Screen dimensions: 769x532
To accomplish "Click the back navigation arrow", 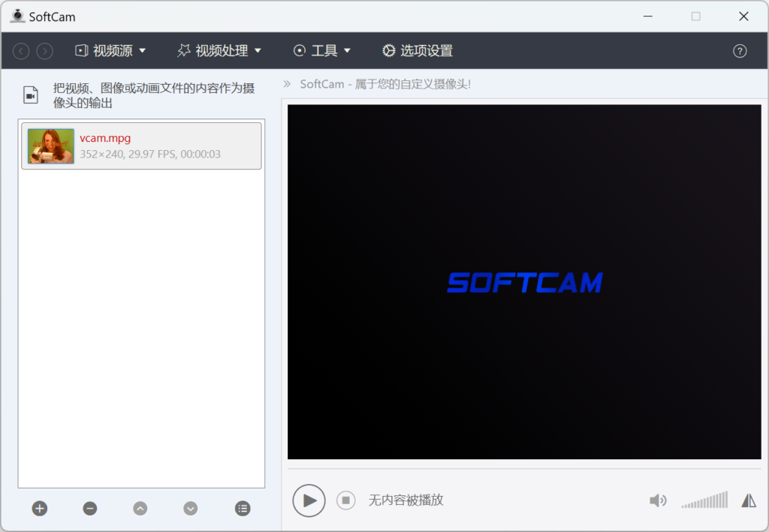I will [20, 50].
